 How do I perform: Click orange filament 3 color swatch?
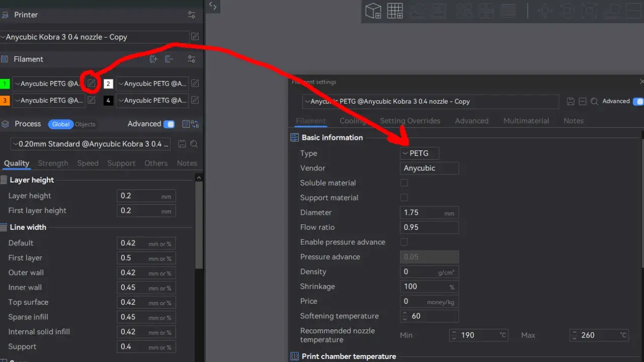5,101
